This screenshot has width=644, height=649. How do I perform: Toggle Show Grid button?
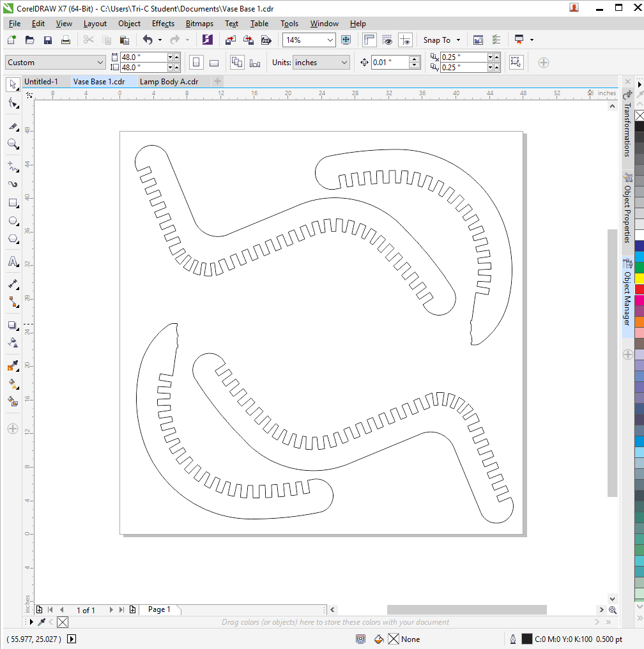[x=387, y=40]
